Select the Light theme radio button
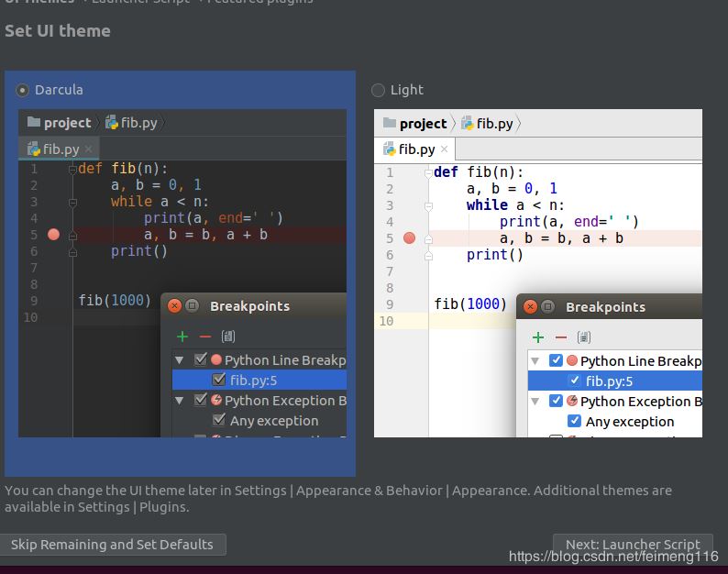 point(379,90)
